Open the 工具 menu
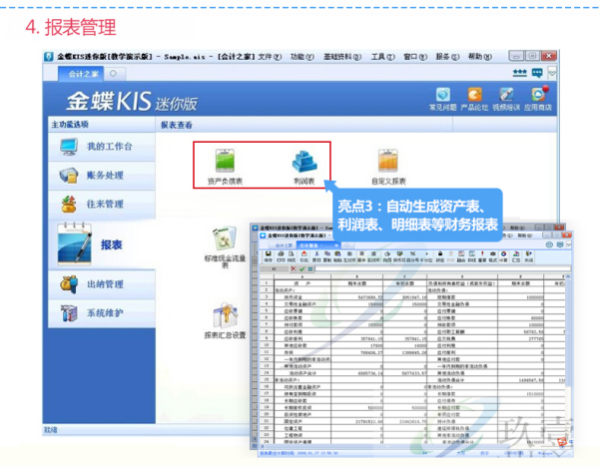This screenshot has width=600, height=469. [x=383, y=57]
